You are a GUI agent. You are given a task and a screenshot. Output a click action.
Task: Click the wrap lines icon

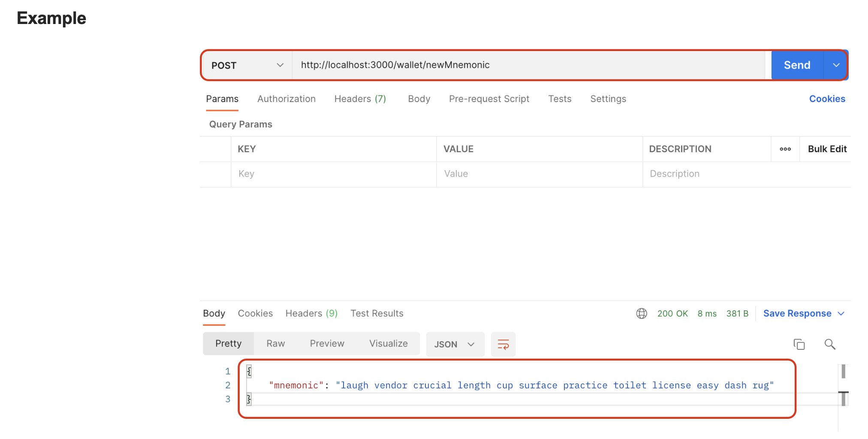(503, 344)
